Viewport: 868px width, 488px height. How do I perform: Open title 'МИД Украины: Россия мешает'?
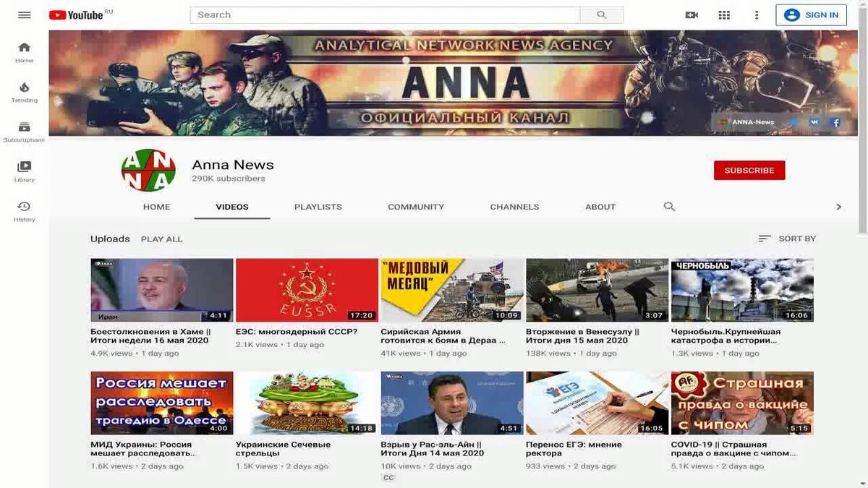(x=143, y=449)
